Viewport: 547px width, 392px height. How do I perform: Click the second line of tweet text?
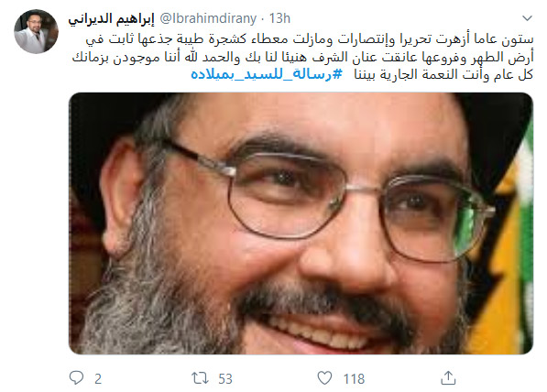pos(302,57)
